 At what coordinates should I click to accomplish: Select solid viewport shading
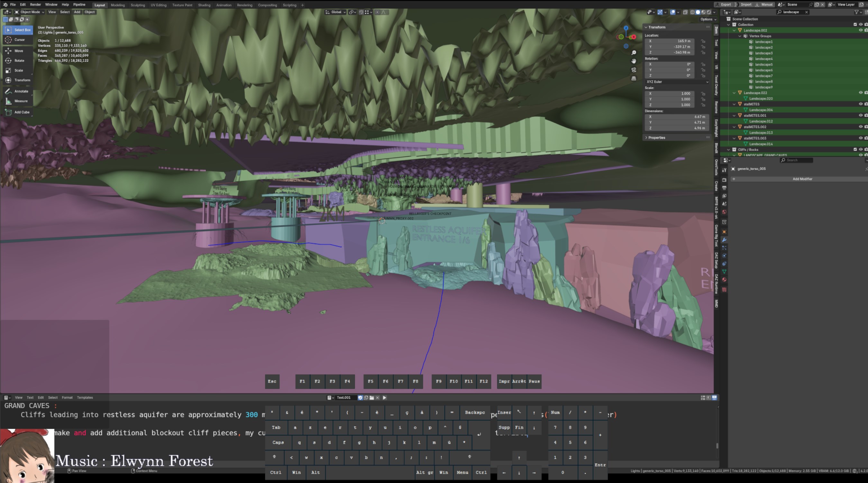[698, 12]
